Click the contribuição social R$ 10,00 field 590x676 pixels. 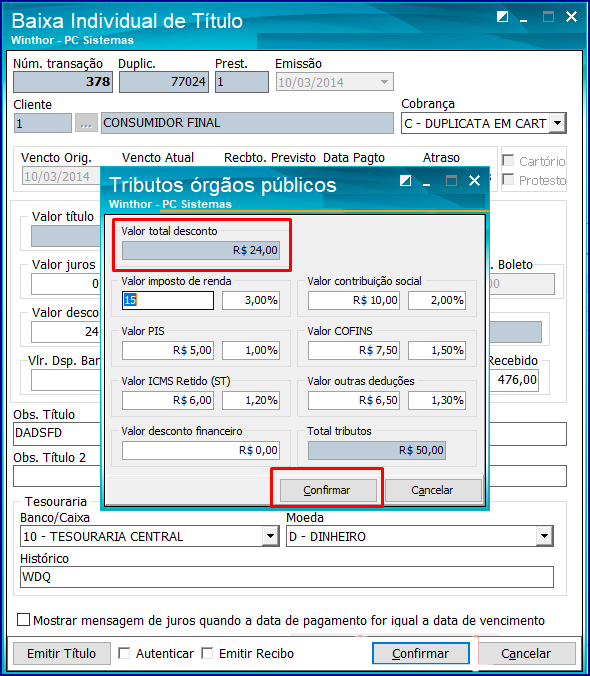pos(354,300)
